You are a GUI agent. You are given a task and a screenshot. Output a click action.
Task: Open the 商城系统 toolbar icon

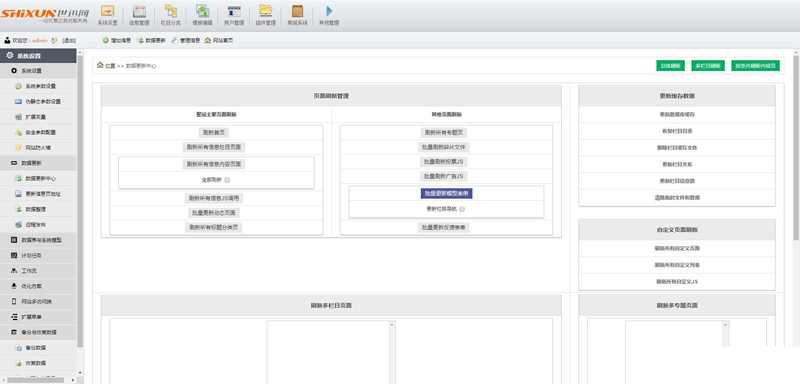297,11
